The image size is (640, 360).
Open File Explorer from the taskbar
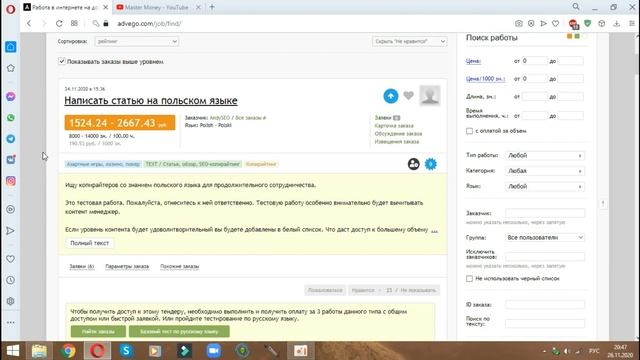(x=39, y=351)
